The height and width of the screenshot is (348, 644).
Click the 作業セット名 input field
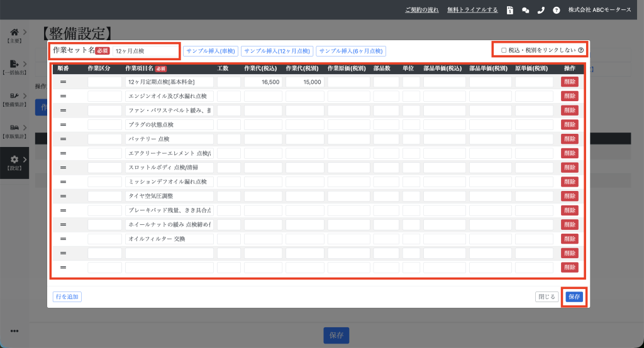tap(145, 51)
